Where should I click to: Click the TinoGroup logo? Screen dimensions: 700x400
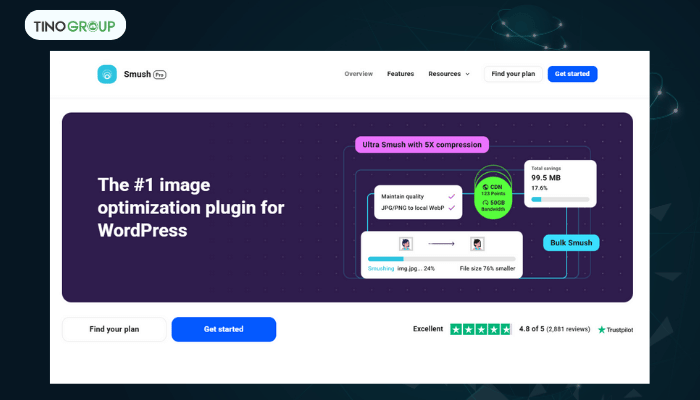69,24
